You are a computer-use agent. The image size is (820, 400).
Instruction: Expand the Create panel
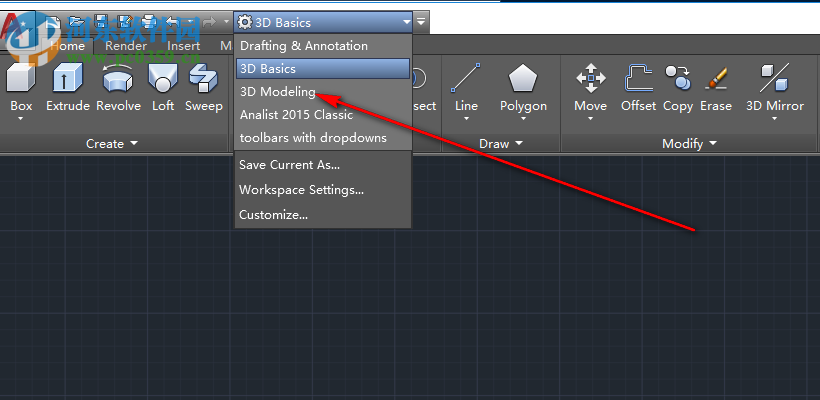point(111,144)
